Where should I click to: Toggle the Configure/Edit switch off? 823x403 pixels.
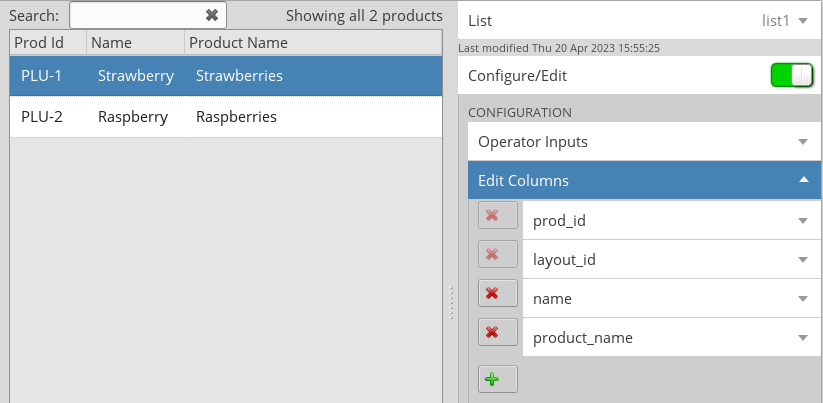point(792,76)
